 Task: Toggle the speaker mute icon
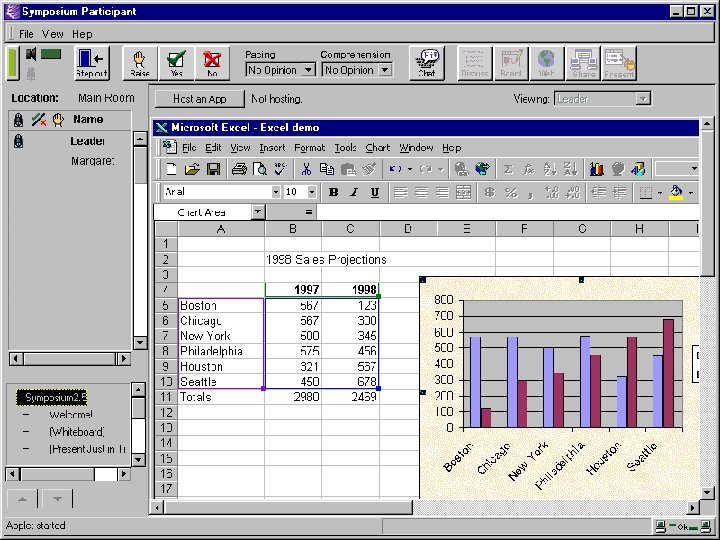31,55
